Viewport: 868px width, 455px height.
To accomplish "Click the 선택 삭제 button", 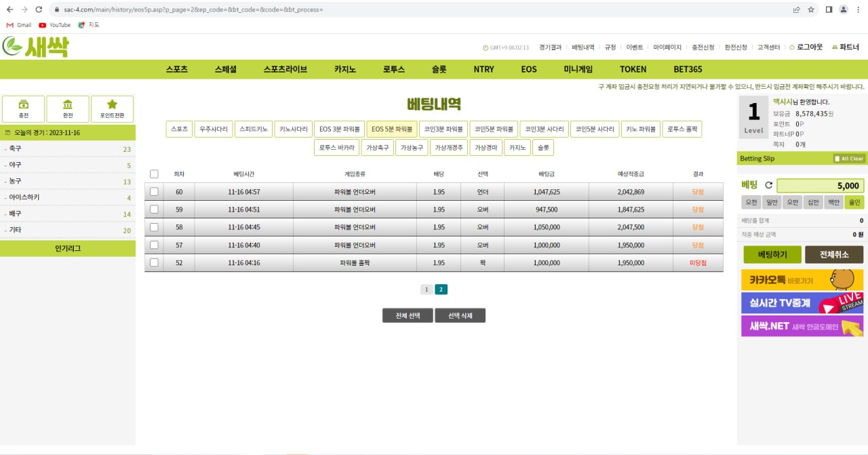I will [460, 316].
